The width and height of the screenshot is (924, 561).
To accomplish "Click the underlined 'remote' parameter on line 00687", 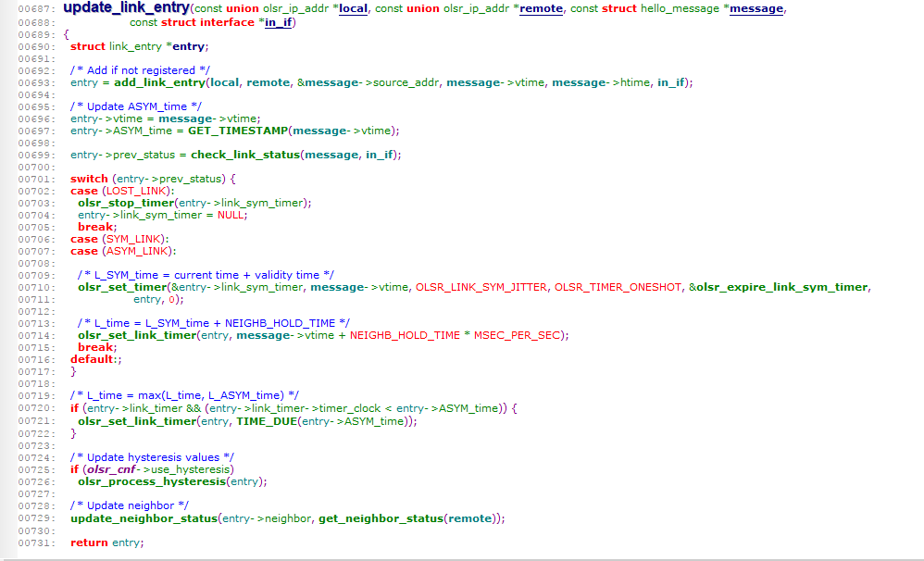I will 541,9.
